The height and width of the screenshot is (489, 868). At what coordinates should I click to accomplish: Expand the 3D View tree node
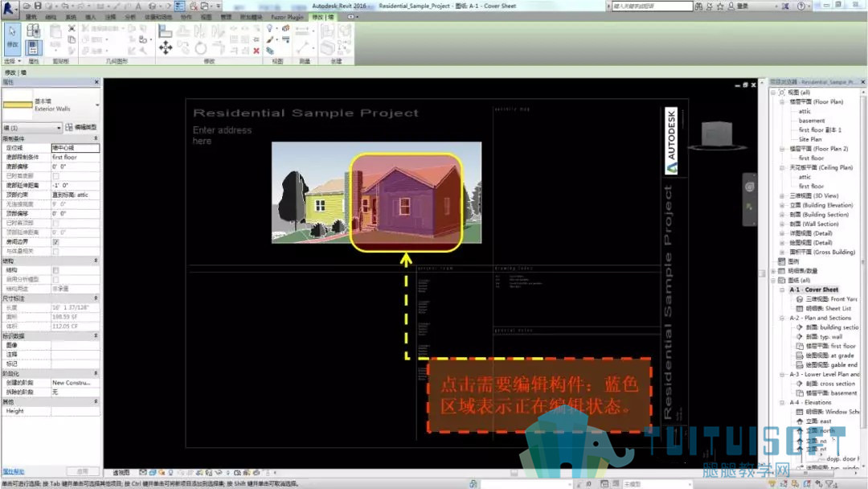pyautogui.click(x=782, y=196)
